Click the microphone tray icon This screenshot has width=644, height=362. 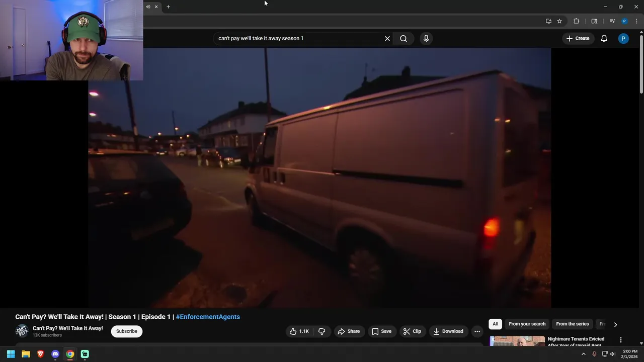click(594, 354)
